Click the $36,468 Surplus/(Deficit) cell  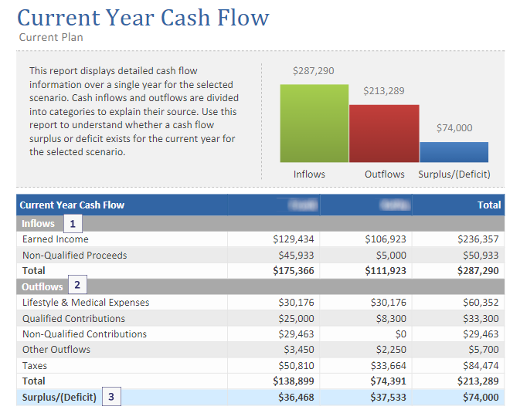point(296,397)
